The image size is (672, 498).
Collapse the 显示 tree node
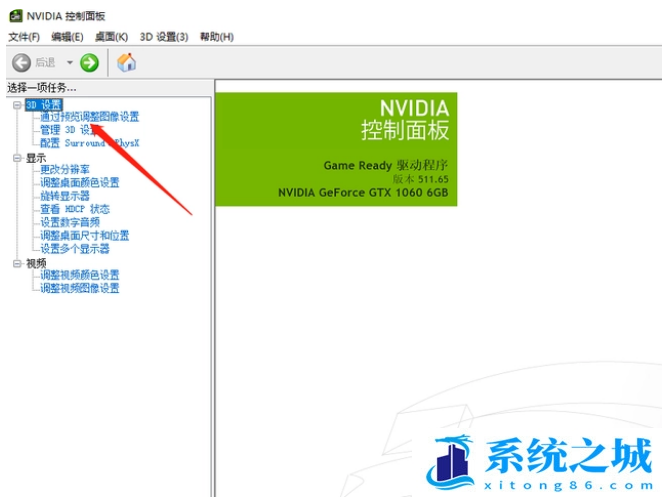(x=17, y=157)
